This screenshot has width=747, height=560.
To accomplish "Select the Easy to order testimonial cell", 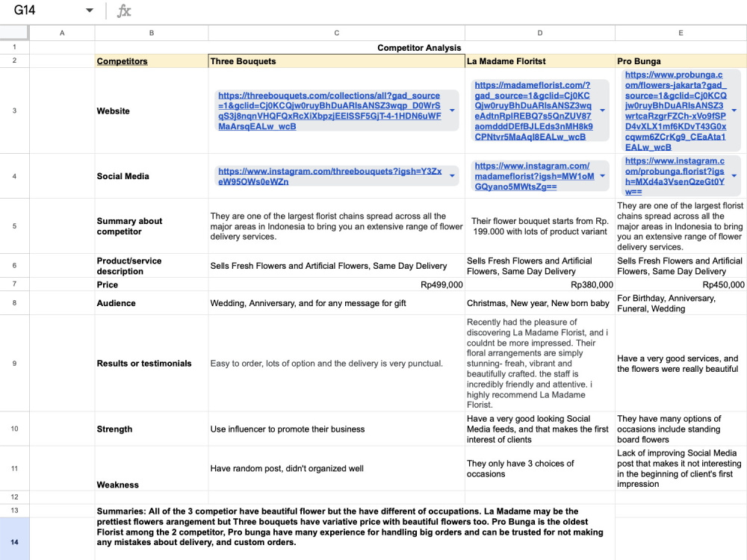I will point(336,364).
